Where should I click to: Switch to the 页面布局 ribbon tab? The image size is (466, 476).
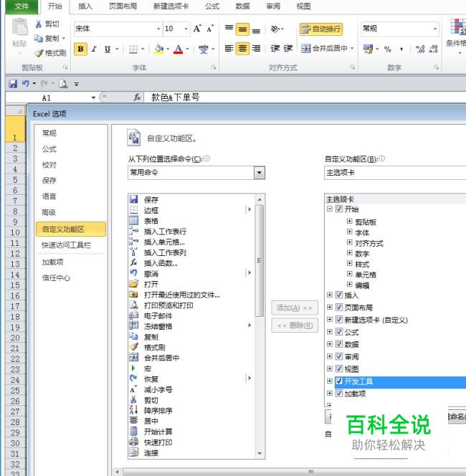click(x=123, y=6)
